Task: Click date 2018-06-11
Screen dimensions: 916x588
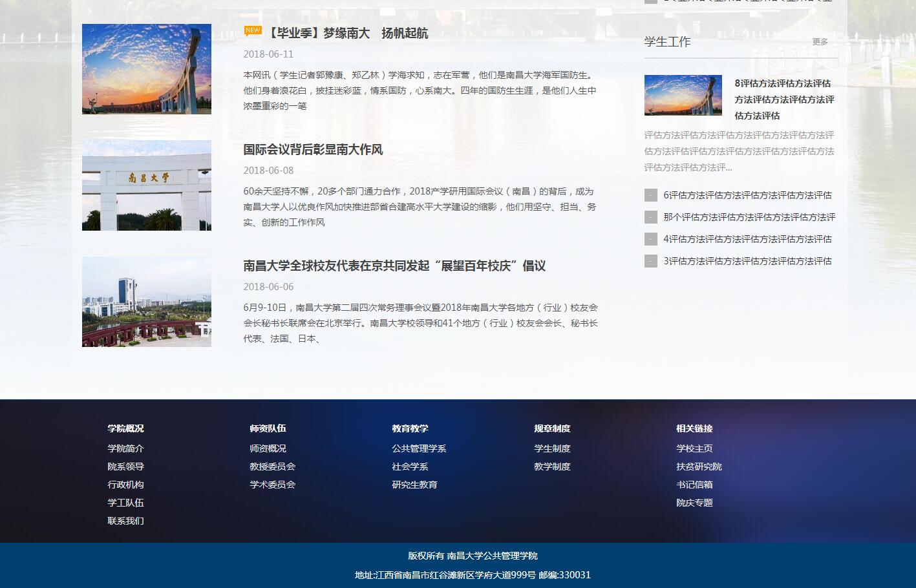Action: pos(268,54)
